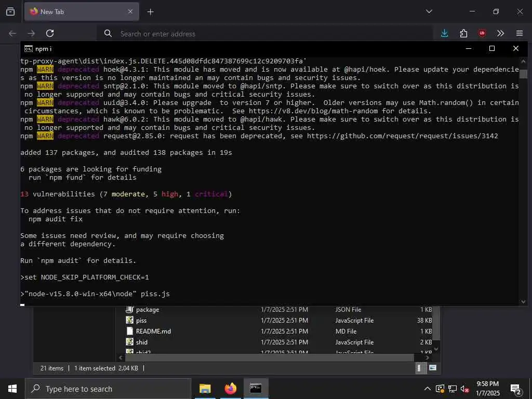Switch Explorer to details view

point(419,368)
